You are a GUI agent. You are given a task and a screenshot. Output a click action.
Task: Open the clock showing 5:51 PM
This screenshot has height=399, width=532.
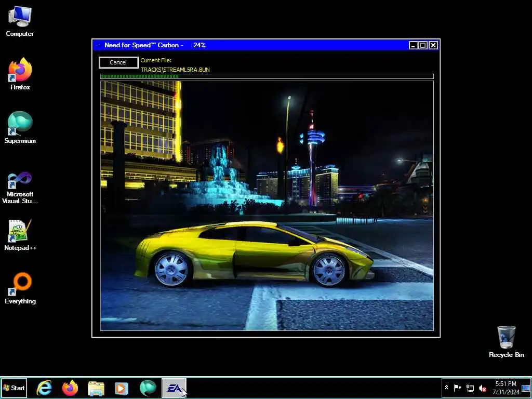pos(506,388)
